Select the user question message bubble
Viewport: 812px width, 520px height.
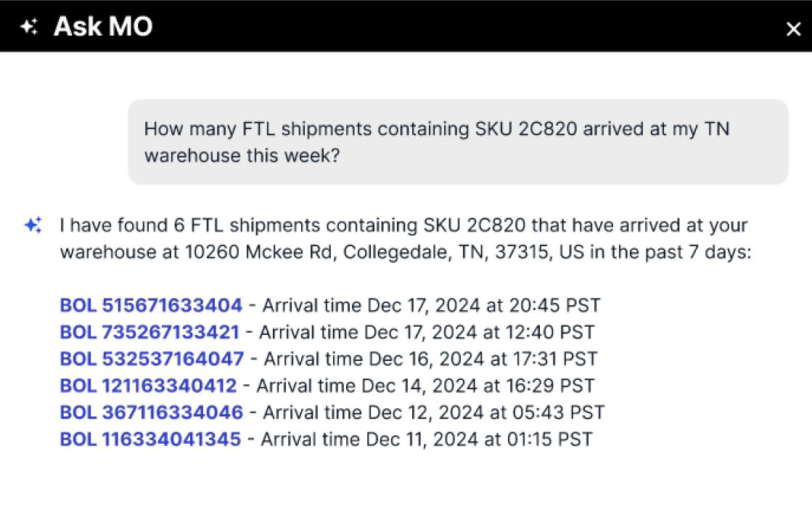pos(458,142)
